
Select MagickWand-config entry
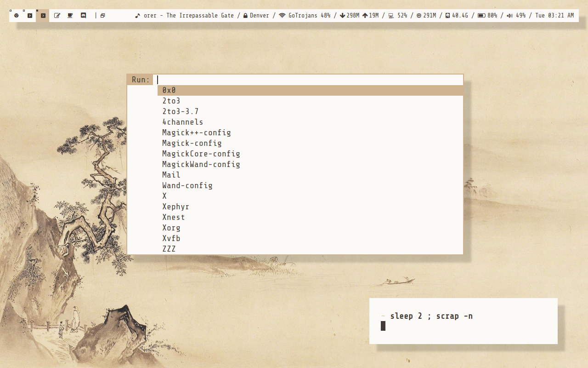pyautogui.click(x=310, y=164)
